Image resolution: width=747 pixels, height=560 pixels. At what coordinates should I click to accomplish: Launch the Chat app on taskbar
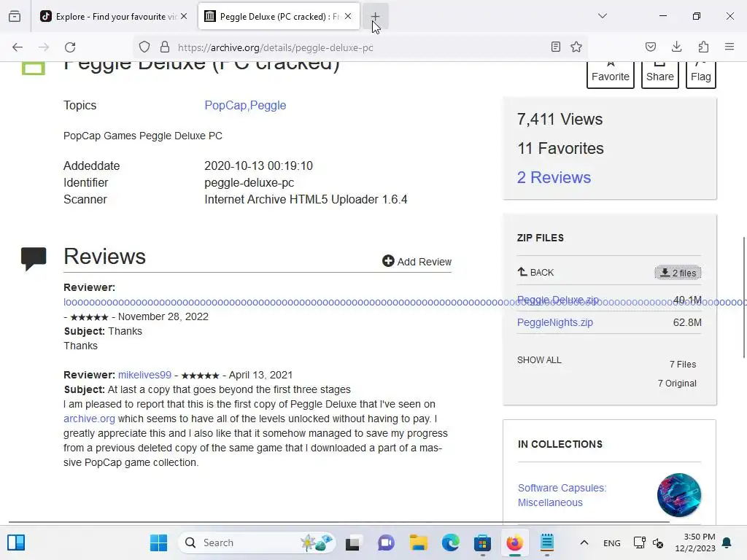pyautogui.click(x=386, y=542)
